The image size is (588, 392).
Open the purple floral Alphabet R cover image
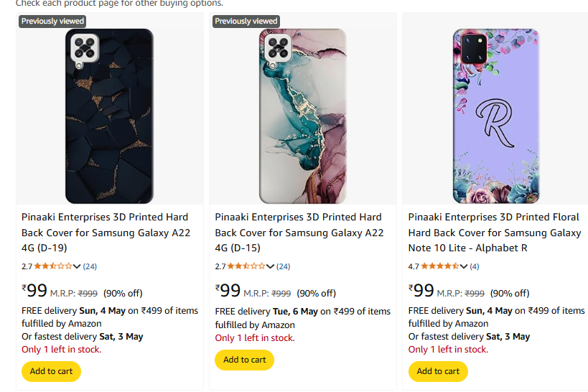496,116
